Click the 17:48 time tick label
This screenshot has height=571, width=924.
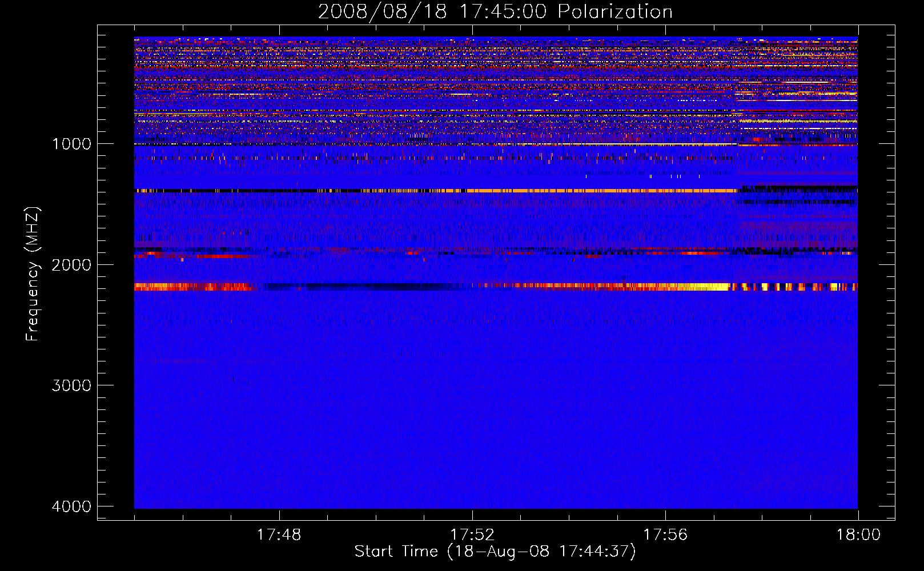tap(279, 535)
